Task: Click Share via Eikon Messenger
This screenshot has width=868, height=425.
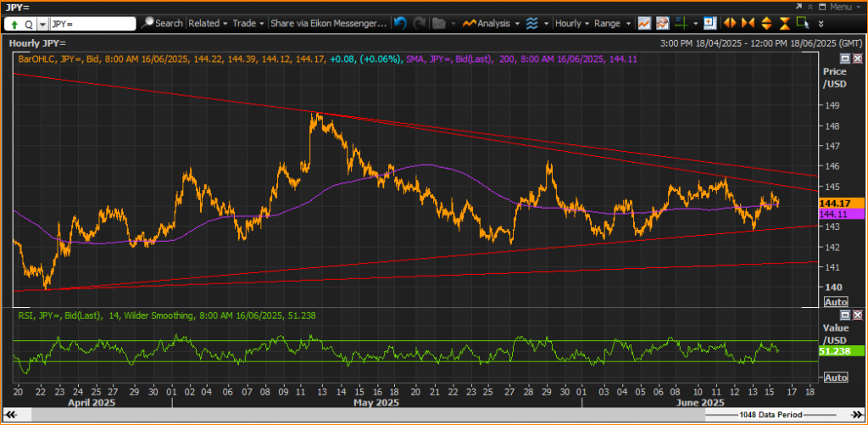Action: pos(329,23)
